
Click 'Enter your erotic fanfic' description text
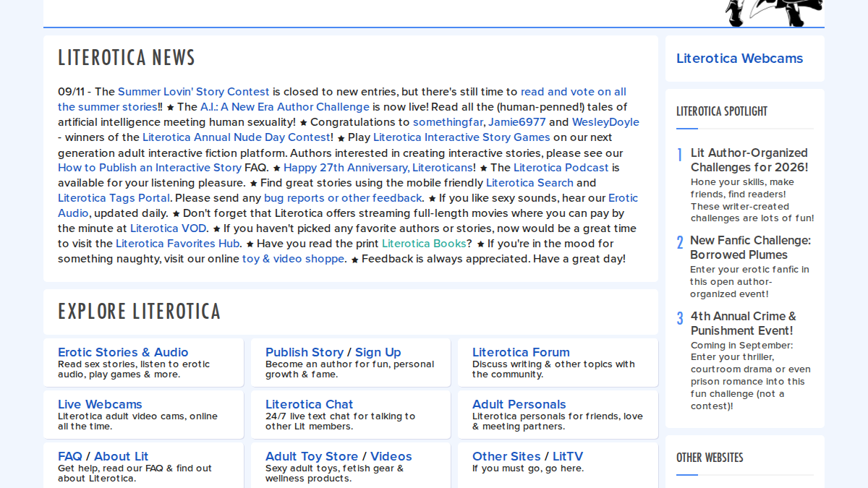(x=749, y=282)
